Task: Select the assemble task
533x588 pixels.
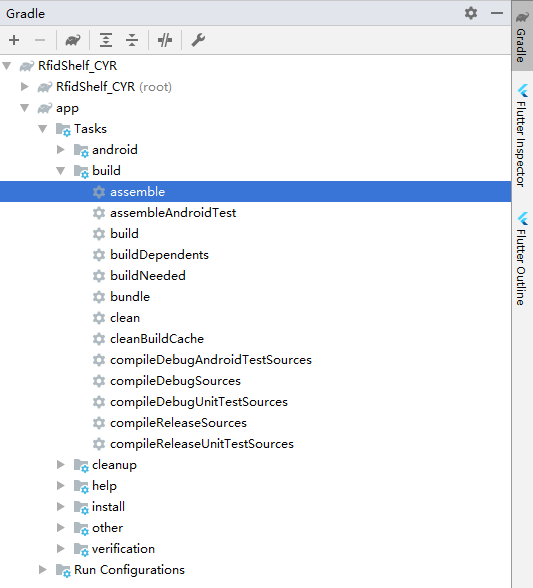Action: 255,192
